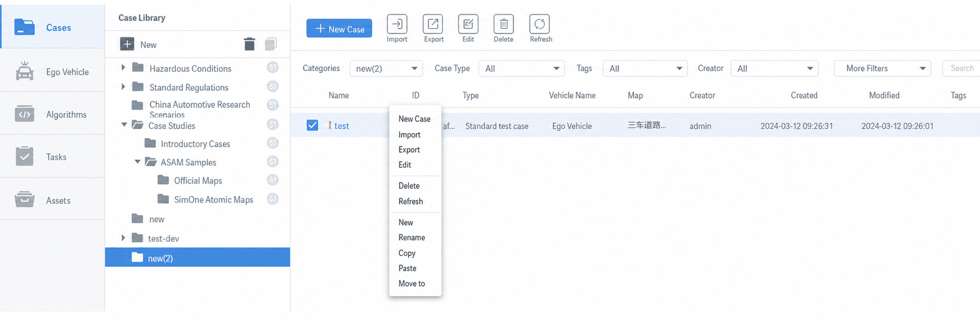This screenshot has width=980, height=321.
Task: Click count badge beside Hazardous Conditions
Action: coord(273,67)
